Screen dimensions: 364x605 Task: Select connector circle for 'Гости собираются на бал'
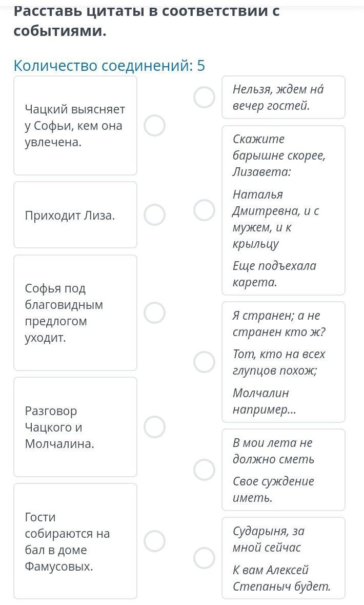point(155,541)
